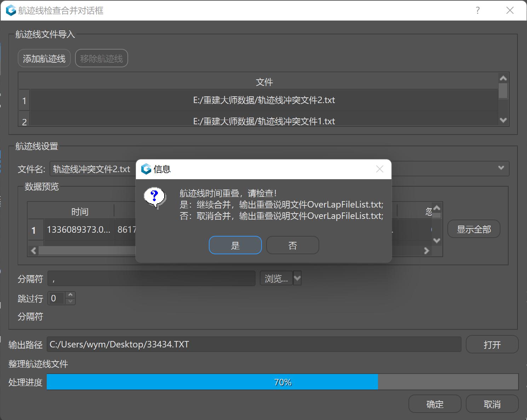Select file row 轨迹线冲突文件2.txt in list
The image size is (527, 420).
point(264,100)
